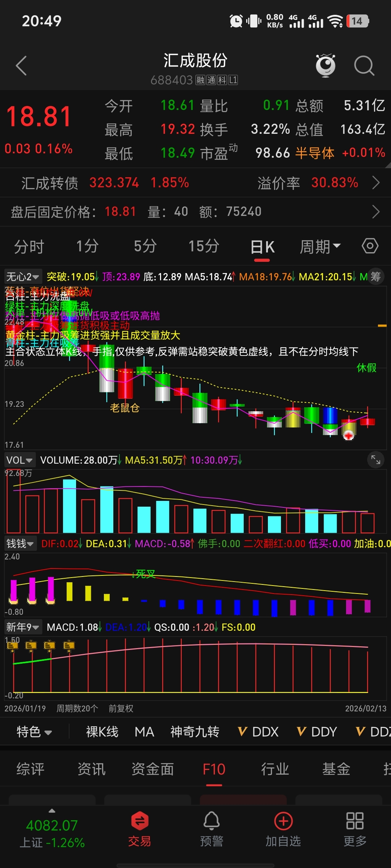This screenshot has height=868, width=391.
Task: Open the VOL indicator dropdown
Action: point(20,460)
